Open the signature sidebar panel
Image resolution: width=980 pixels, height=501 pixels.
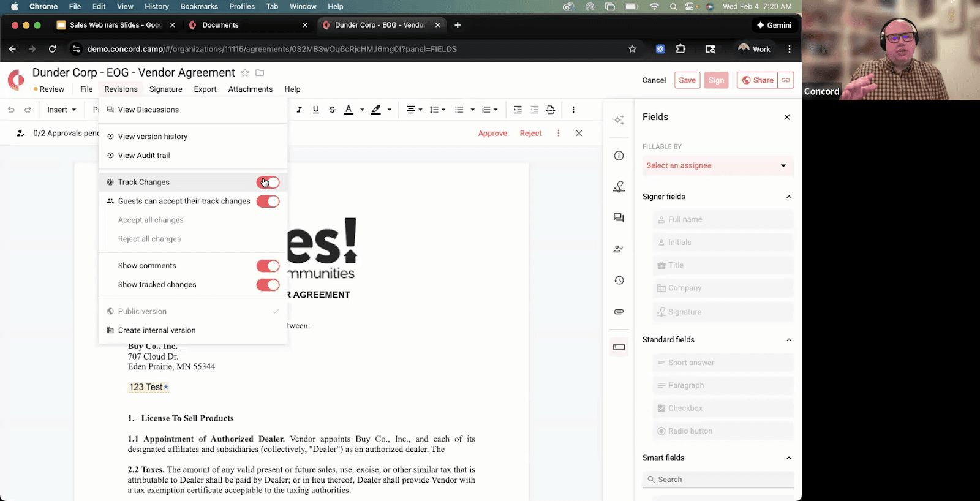pos(619,187)
